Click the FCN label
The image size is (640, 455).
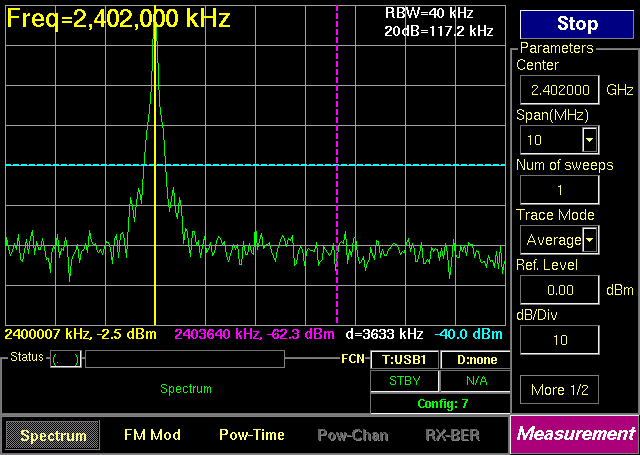tap(353, 359)
